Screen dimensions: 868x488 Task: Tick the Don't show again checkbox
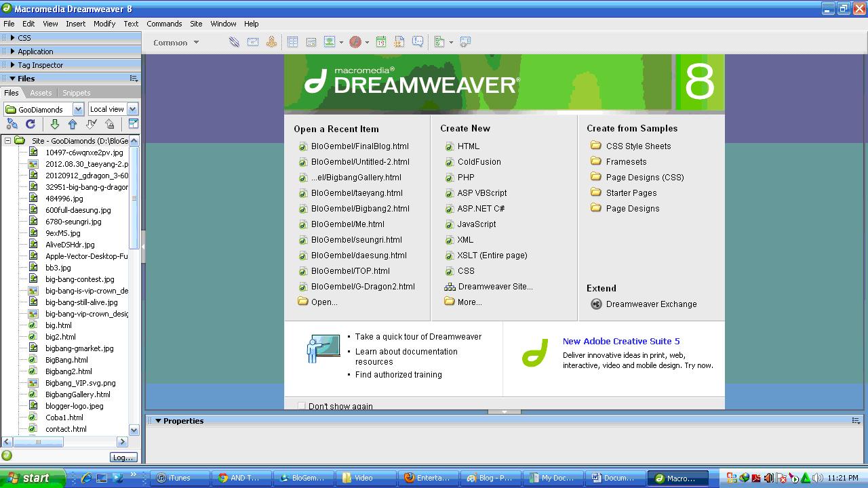[x=302, y=406]
